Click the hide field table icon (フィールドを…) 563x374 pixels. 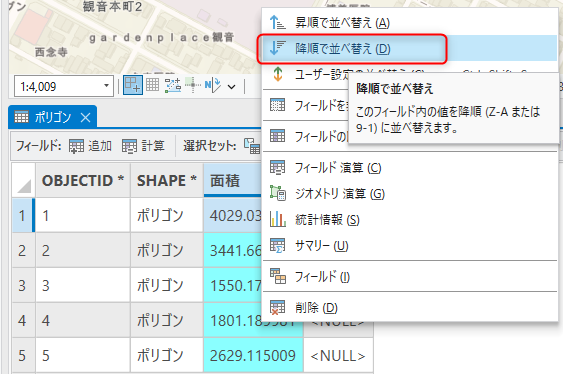[x=277, y=105]
